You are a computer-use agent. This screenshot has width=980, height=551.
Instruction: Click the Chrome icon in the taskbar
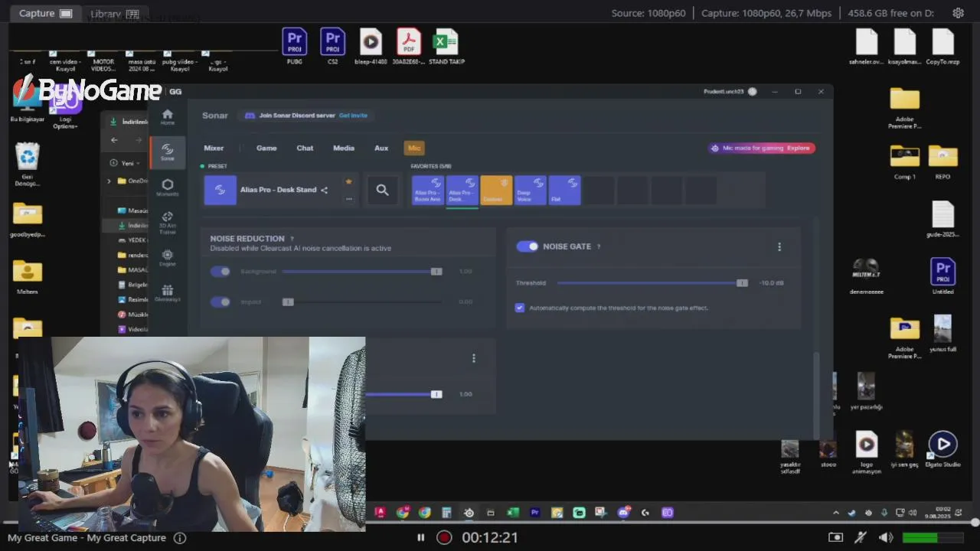click(424, 513)
